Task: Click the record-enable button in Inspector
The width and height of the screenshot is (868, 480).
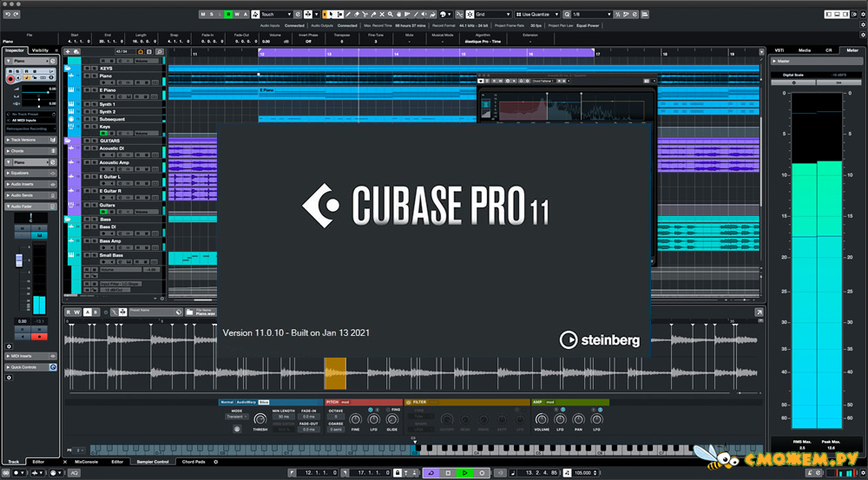Action: (10, 79)
